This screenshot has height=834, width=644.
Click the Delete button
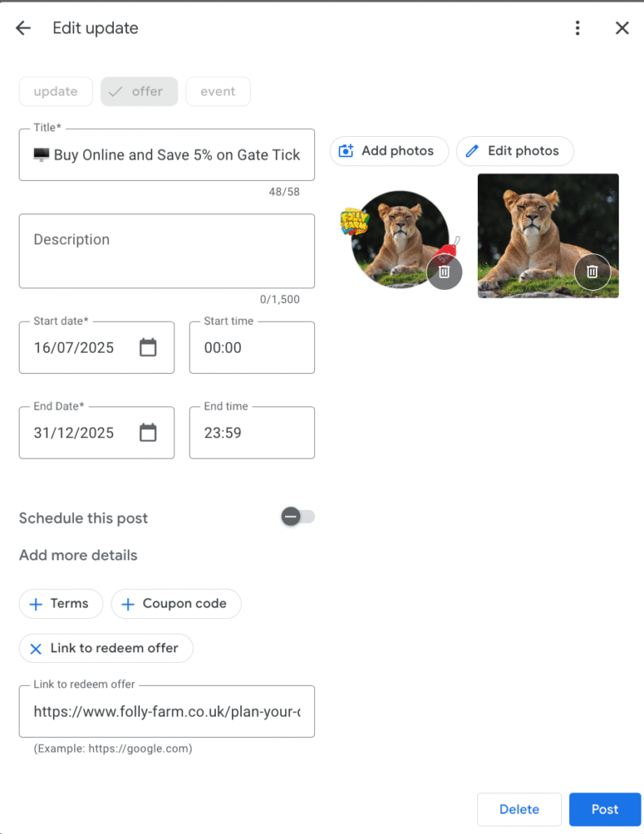click(x=519, y=810)
